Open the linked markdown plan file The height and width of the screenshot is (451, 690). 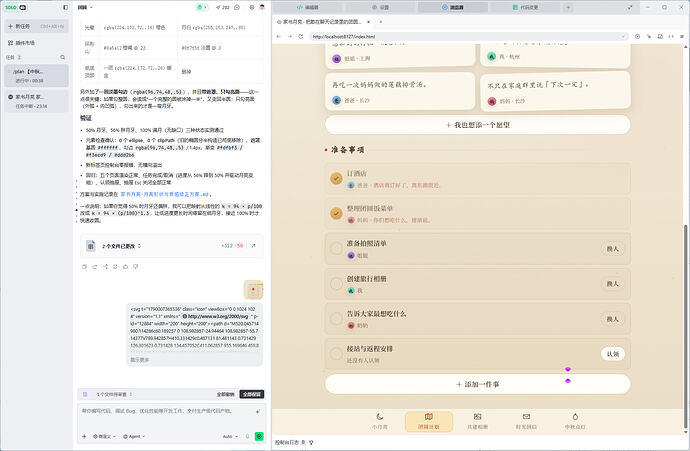(165, 194)
